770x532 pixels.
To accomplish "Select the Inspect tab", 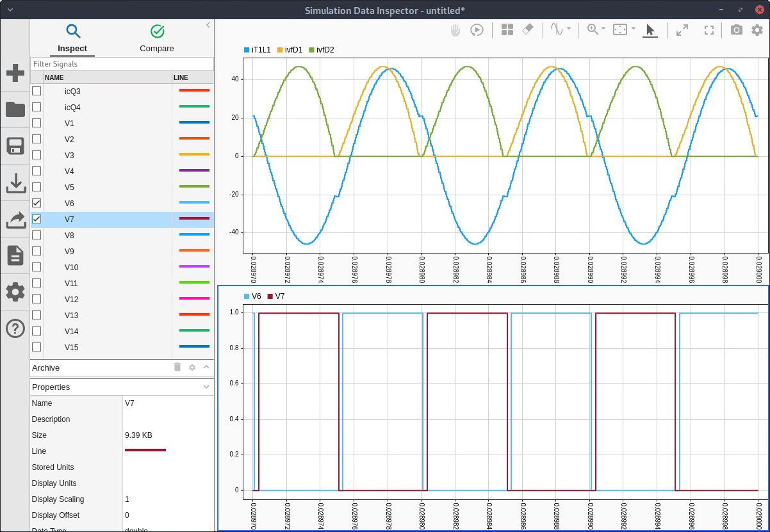I will coord(72,38).
